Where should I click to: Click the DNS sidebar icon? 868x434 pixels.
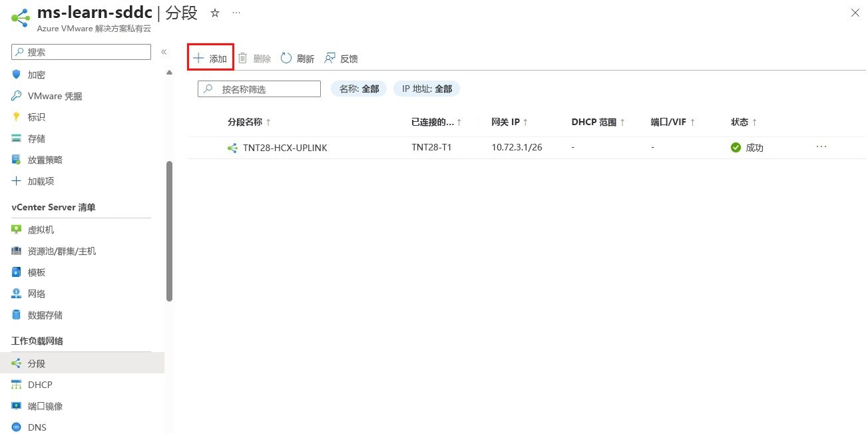coord(17,427)
